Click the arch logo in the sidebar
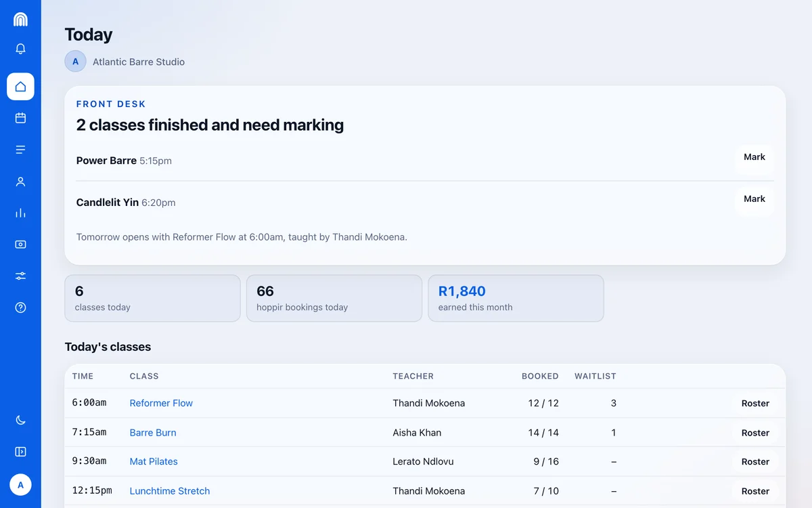The height and width of the screenshot is (508, 812). 20,20
